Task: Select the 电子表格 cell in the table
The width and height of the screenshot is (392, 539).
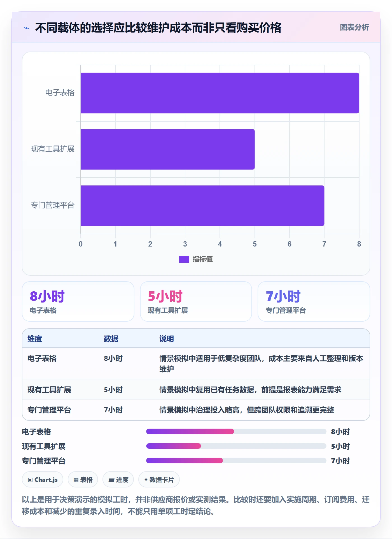Action: tap(42, 358)
